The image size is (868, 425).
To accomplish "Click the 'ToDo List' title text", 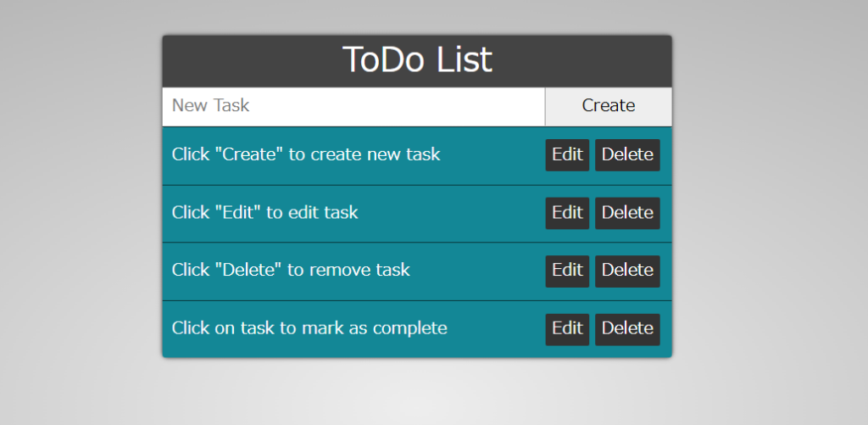I will 417,60.
